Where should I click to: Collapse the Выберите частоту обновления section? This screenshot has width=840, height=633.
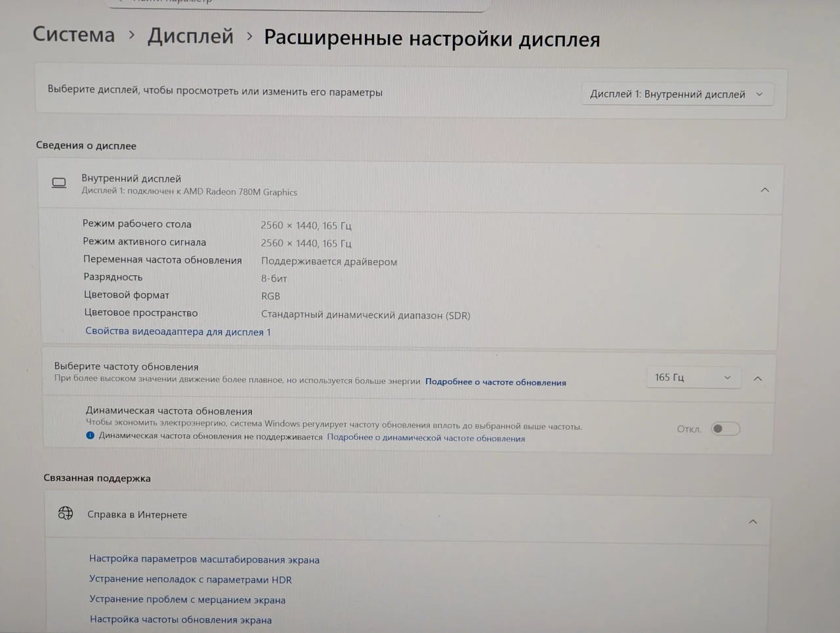pos(757,378)
